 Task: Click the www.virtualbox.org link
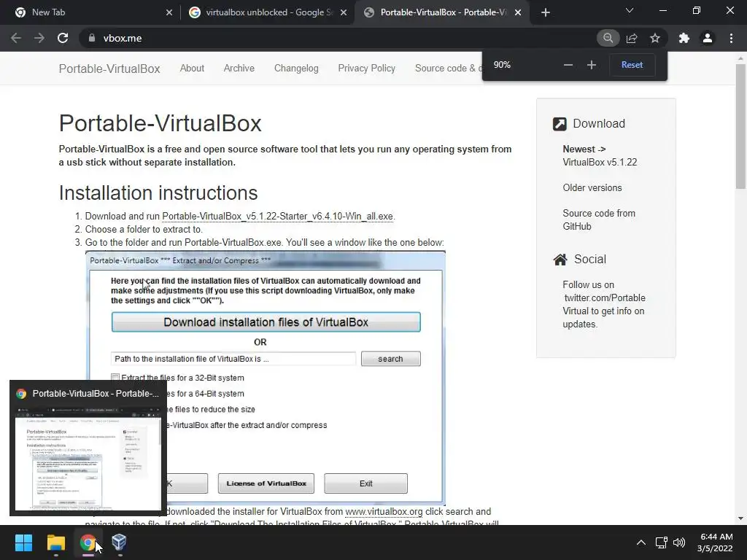click(384, 511)
